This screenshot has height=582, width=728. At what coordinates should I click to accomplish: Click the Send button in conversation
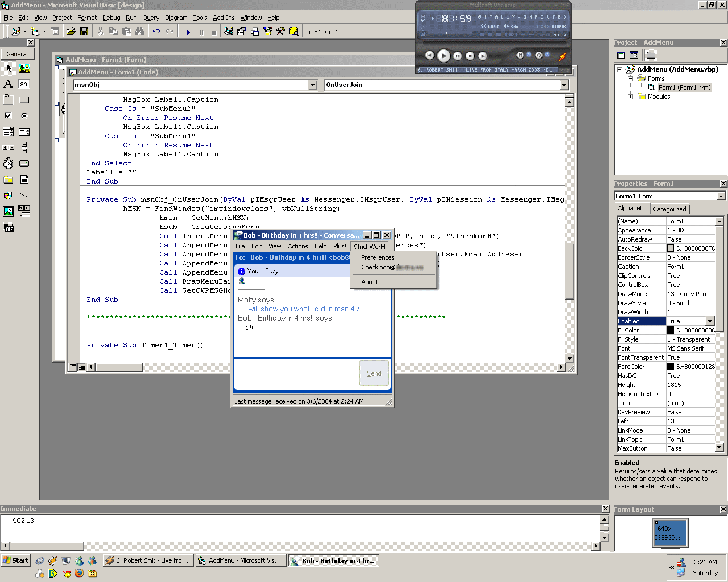point(374,373)
